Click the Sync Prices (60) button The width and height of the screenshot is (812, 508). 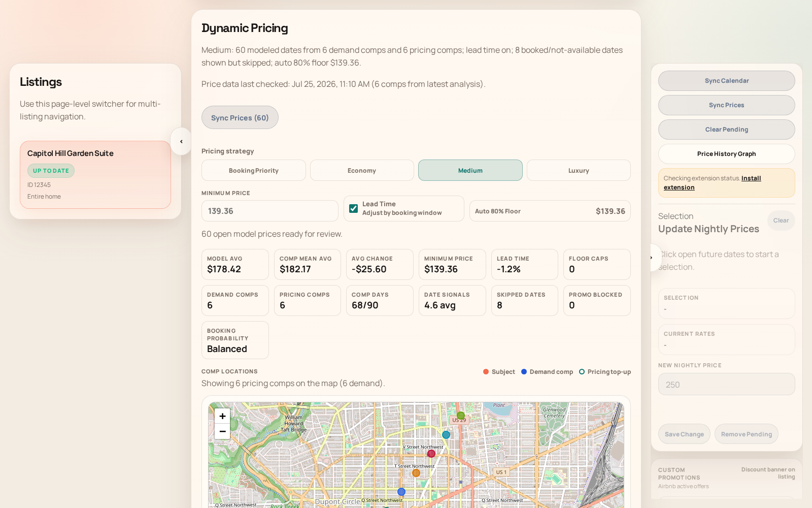240,117
